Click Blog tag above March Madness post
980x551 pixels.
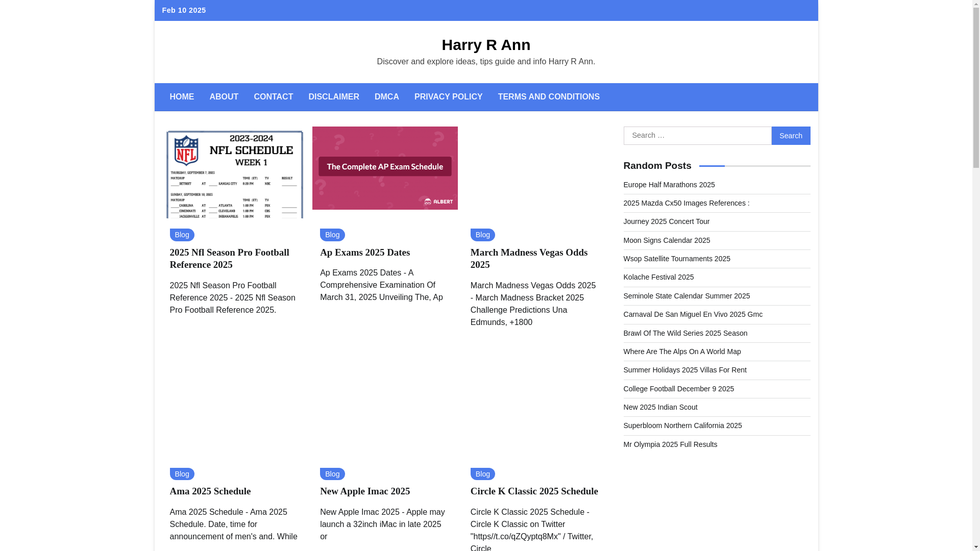[483, 235]
